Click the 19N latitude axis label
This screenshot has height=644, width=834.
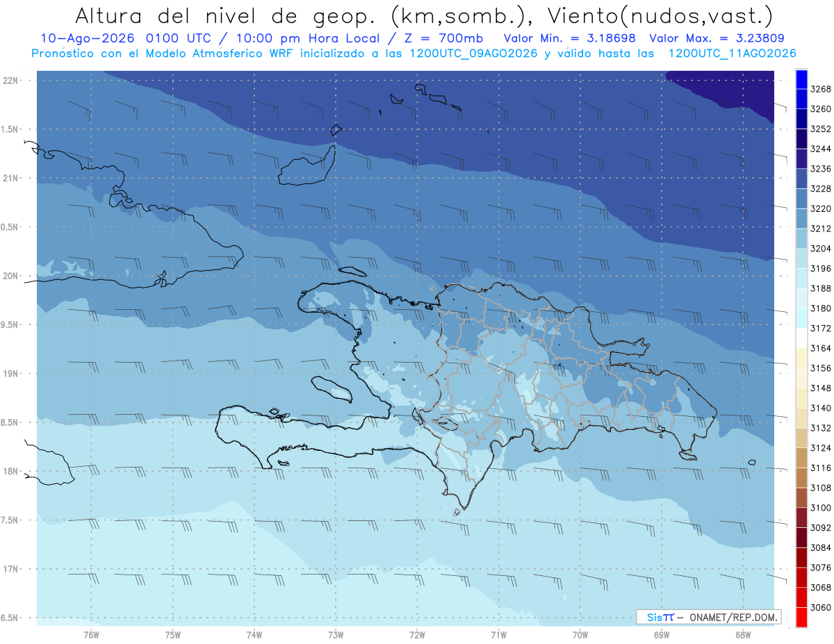click(10, 374)
